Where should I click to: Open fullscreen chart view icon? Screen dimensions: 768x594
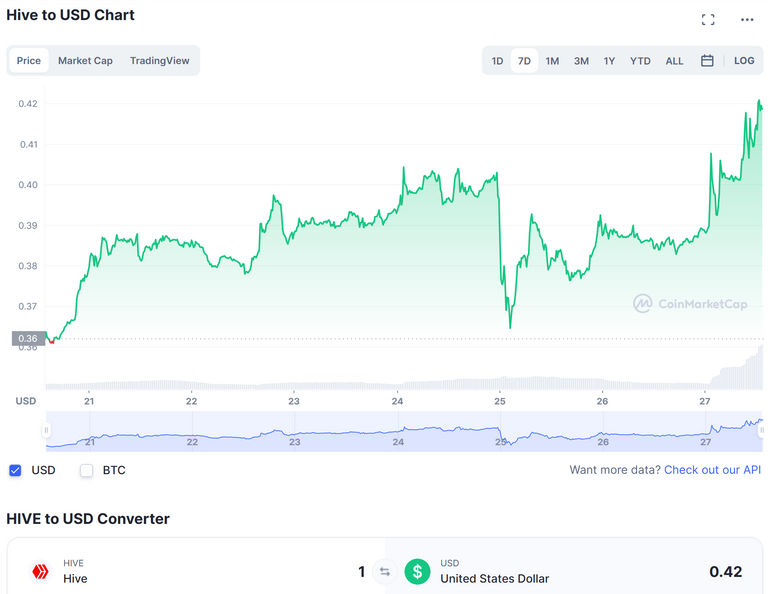point(708,20)
